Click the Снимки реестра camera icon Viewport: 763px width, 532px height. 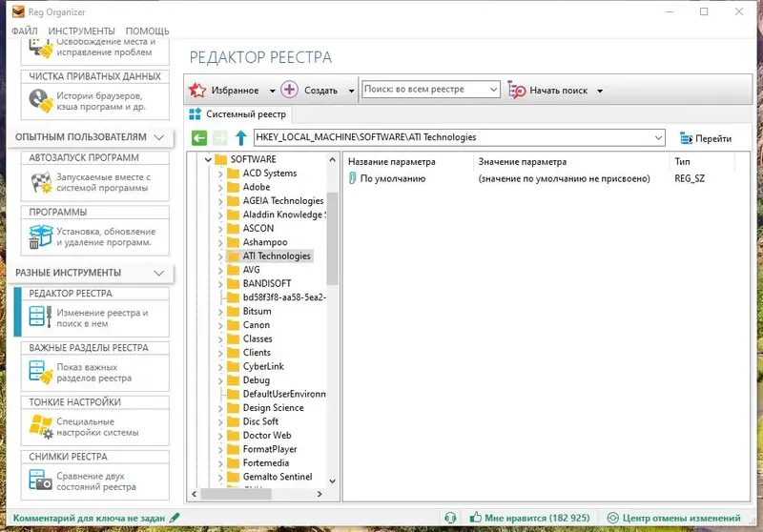pos(40,480)
